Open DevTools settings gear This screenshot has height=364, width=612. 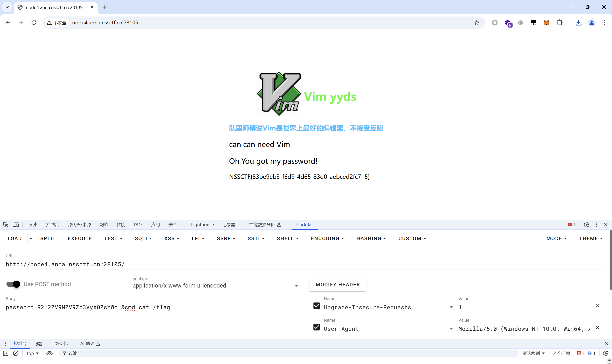tap(586, 224)
